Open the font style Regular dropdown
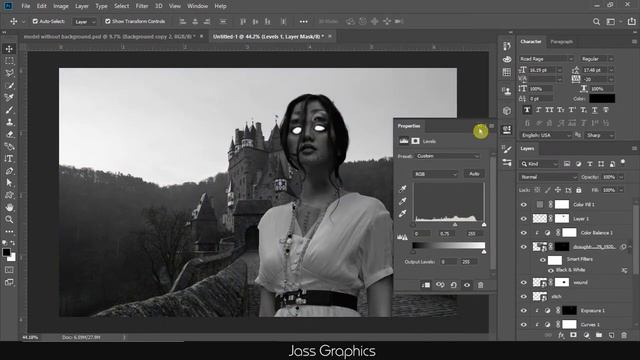Image resolution: width=640 pixels, height=360 pixels. point(598,59)
